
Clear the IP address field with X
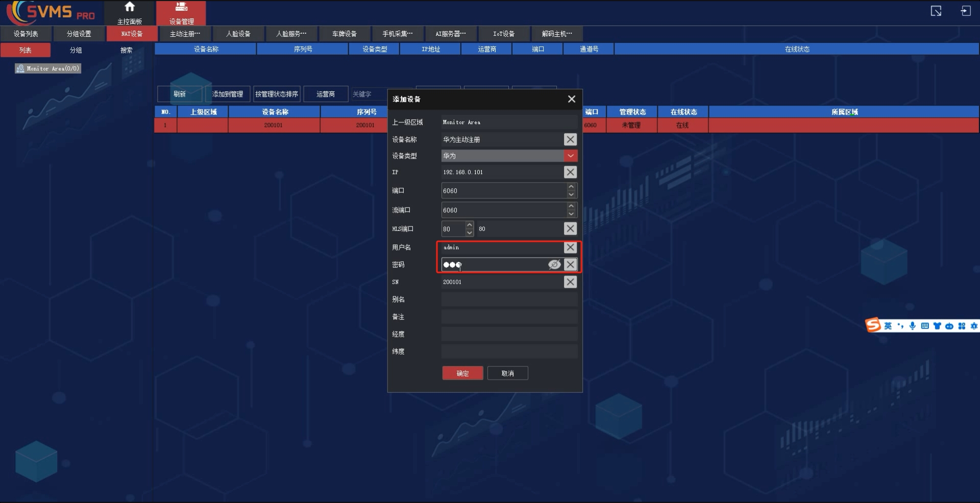570,172
